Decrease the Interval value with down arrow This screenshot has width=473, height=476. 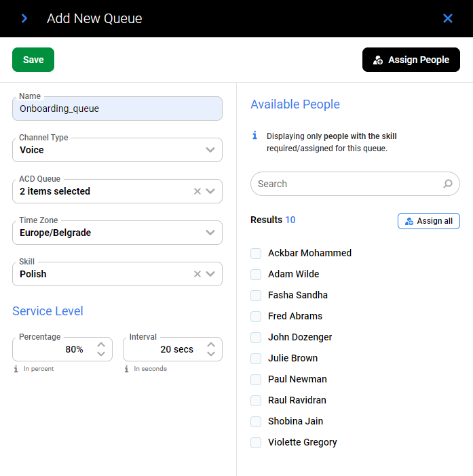(x=211, y=354)
